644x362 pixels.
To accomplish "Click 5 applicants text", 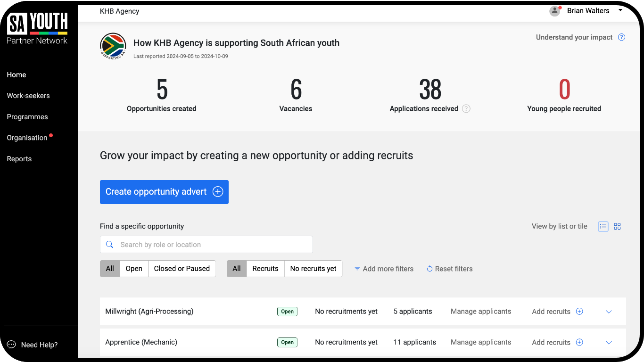I will pos(413,312).
